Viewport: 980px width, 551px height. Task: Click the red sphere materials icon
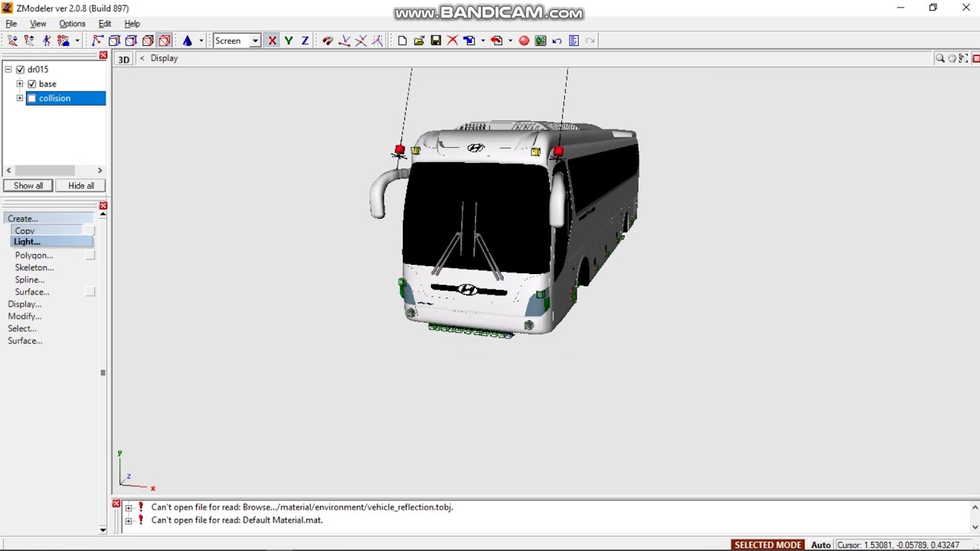click(x=524, y=41)
